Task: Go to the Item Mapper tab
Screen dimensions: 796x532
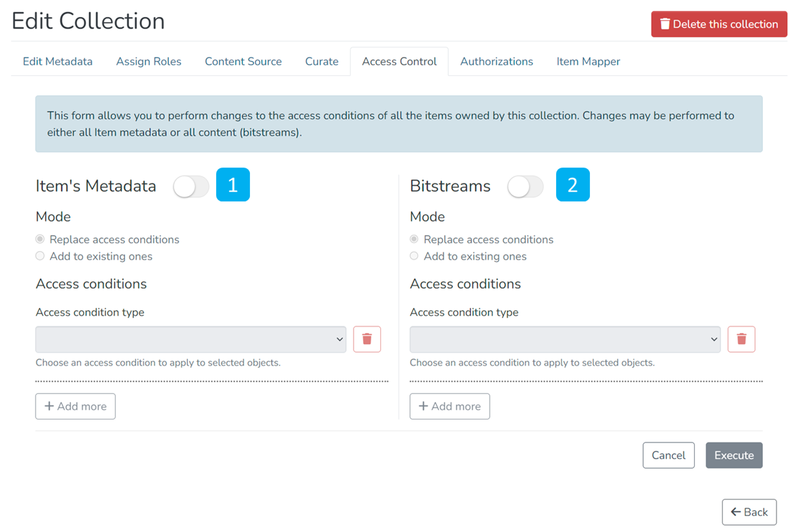Action: [588, 62]
